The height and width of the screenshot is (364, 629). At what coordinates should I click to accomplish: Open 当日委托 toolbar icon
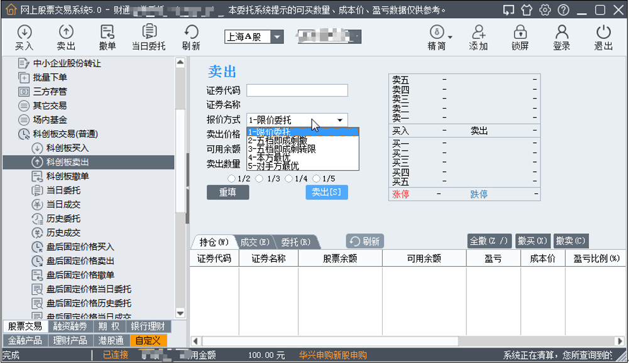(149, 33)
